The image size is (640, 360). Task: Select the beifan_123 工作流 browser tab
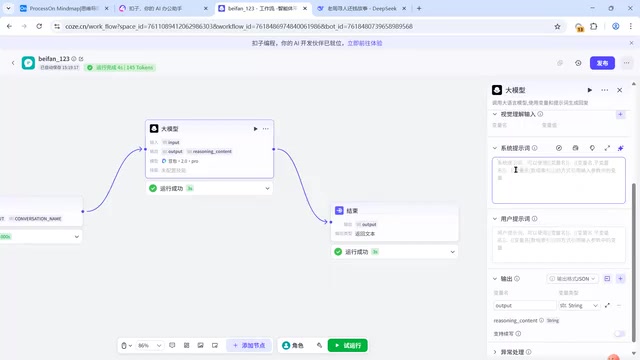tap(262, 8)
